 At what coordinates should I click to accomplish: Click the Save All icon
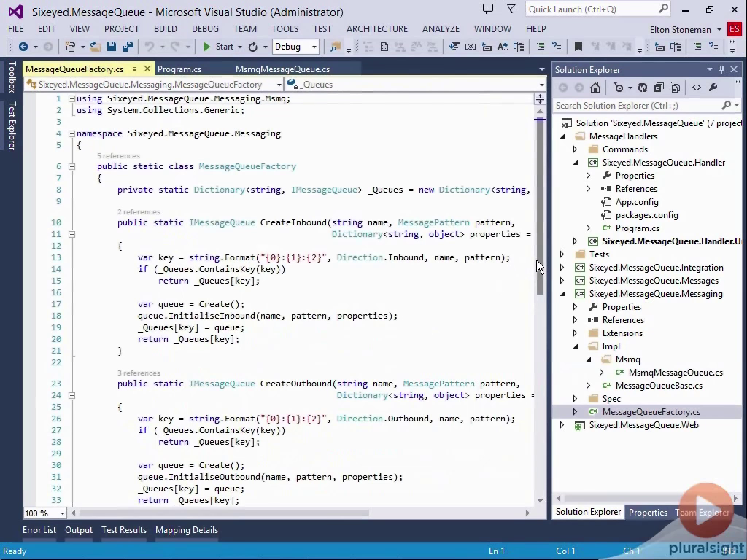click(128, 47)
